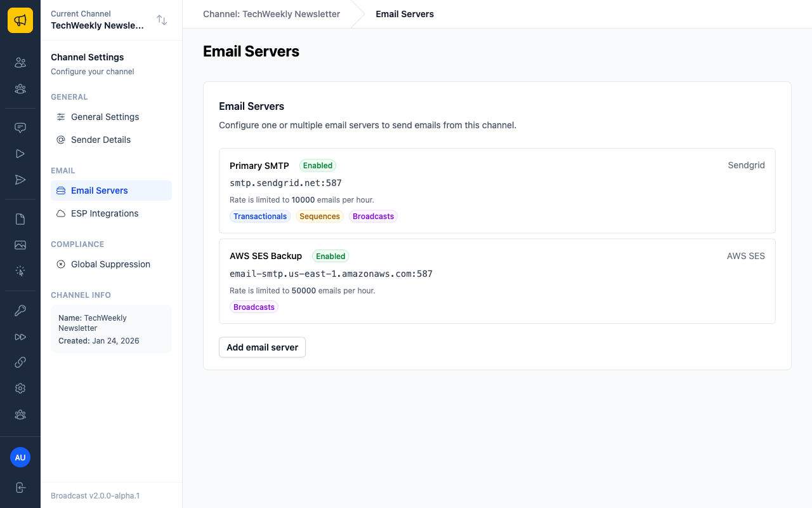Open the document page templates icon
The width and height of the screenshot is (812, 508).
[x=20, y=219]
